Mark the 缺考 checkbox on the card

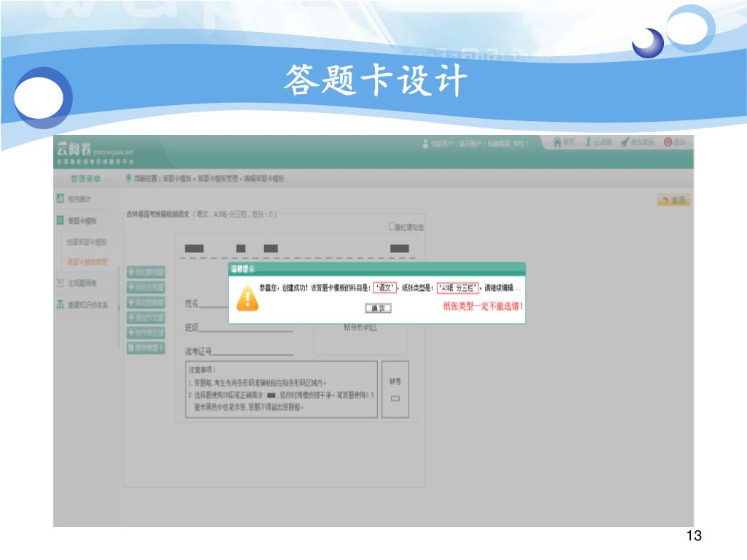coord(395,399)
